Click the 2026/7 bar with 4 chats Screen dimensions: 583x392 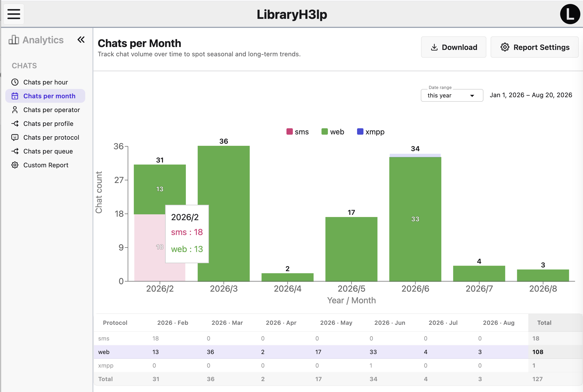[479, 273]
